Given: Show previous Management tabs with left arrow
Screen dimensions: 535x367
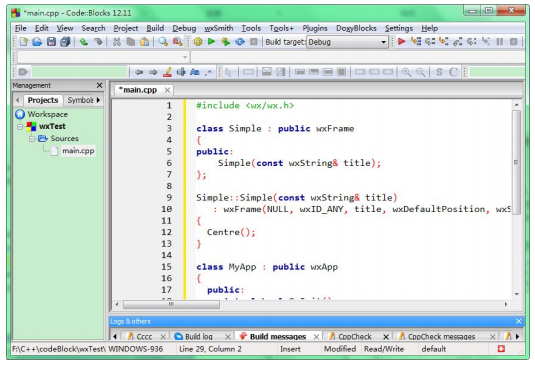Looking at the screenshot, I should coord(18,100).
